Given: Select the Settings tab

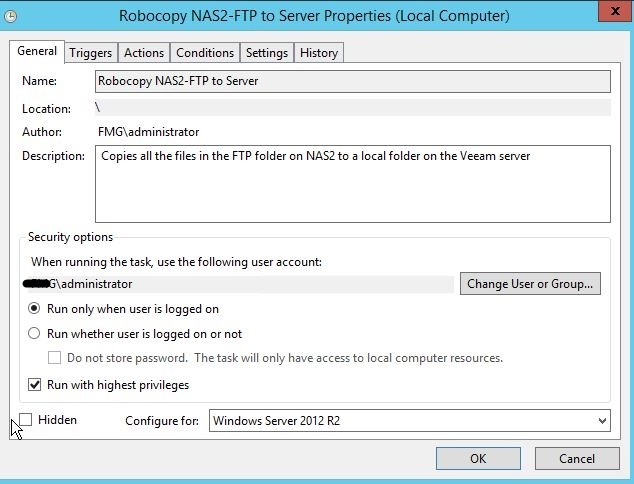Looking at the screenshot, I should [x=267, y=53].
